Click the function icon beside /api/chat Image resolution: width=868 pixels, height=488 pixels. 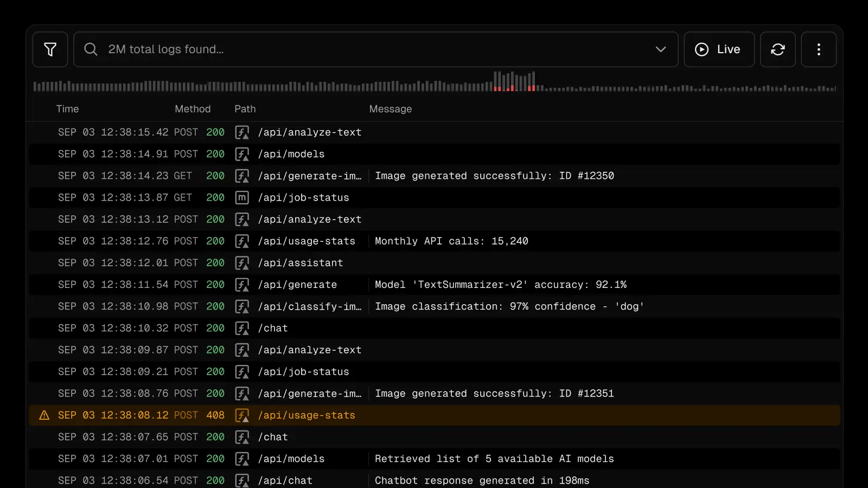click(242, 480)
